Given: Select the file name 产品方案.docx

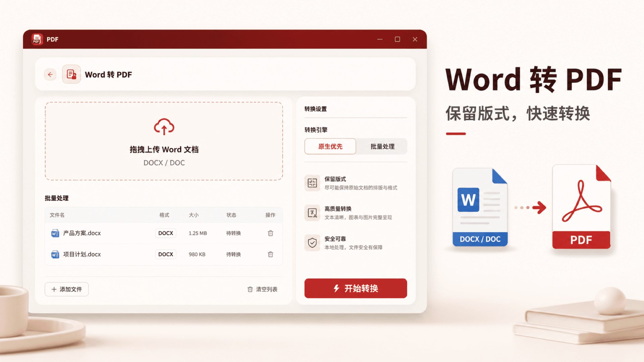Looking at the screenshot, I should pyautogui.click(x=82, y=233).
